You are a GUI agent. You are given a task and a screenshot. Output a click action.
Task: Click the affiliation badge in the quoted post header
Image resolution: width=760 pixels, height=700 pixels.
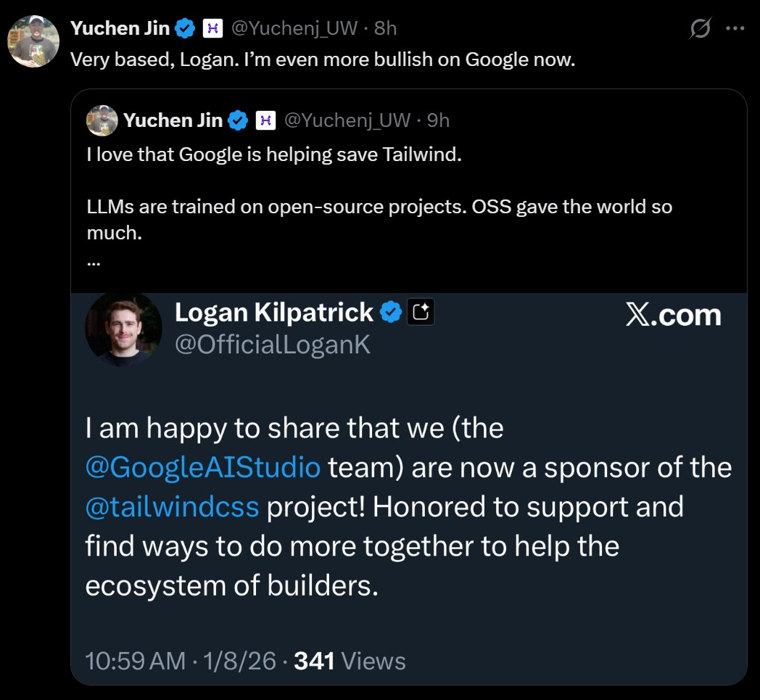(266, 120)
